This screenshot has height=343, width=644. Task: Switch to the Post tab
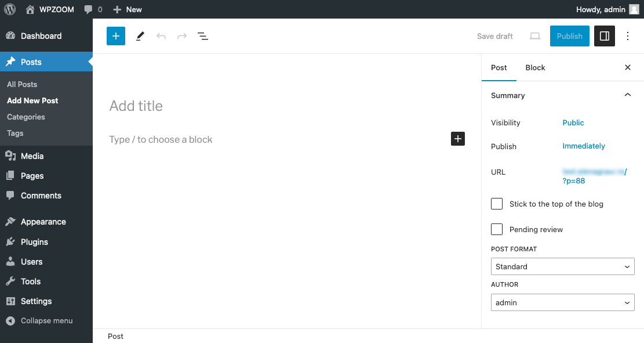[499, 67]
